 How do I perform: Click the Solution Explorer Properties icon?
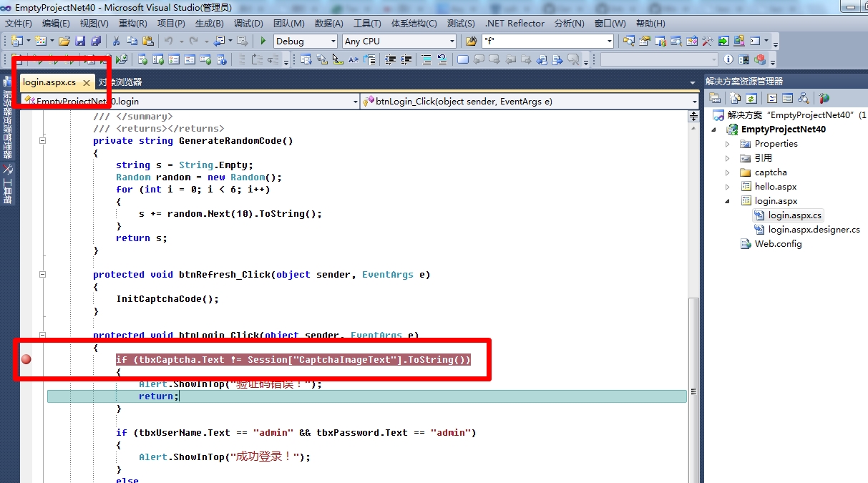pos(715,98)
